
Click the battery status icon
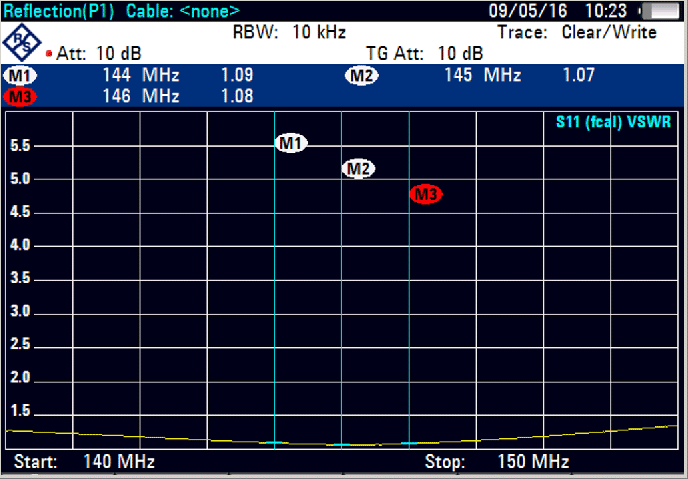point(657,12)
